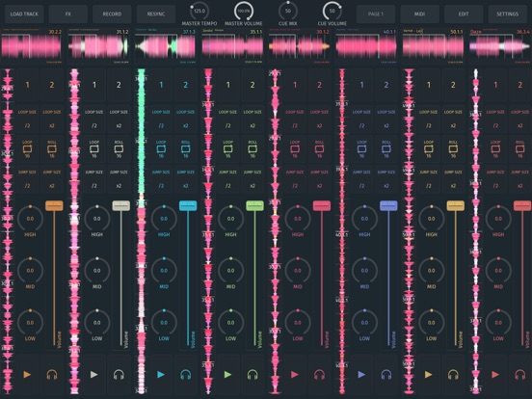The height and width of the screenshot is (399, 532).
Task: Toggle headphone cue on the green fourth deck
Action: point(253,375)
